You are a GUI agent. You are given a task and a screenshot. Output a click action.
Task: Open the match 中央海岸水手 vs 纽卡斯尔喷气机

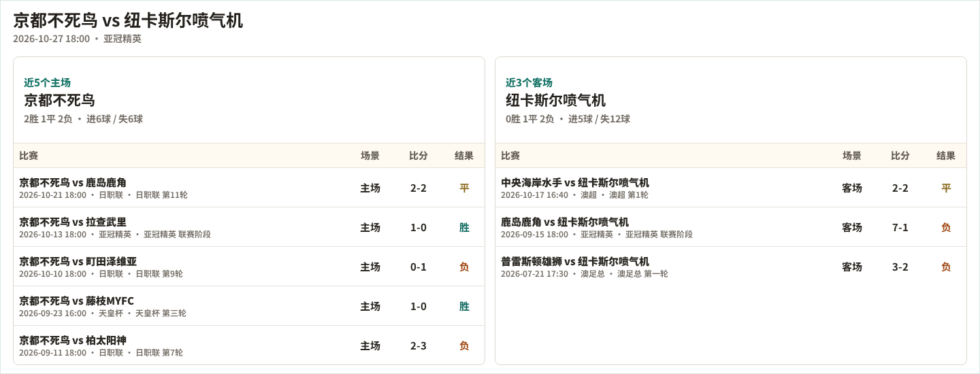(x=575, y=182)
